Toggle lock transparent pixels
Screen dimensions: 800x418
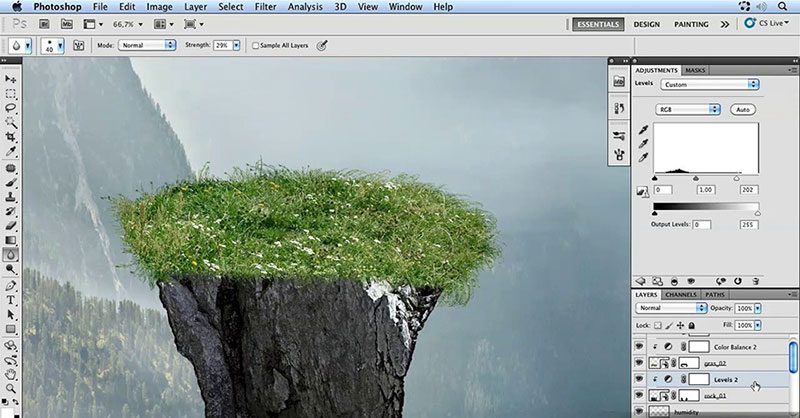click(x=658, y=325)
